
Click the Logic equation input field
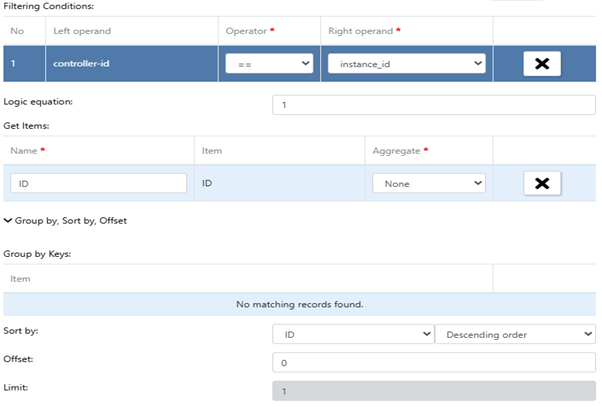[x=434, y=105]
